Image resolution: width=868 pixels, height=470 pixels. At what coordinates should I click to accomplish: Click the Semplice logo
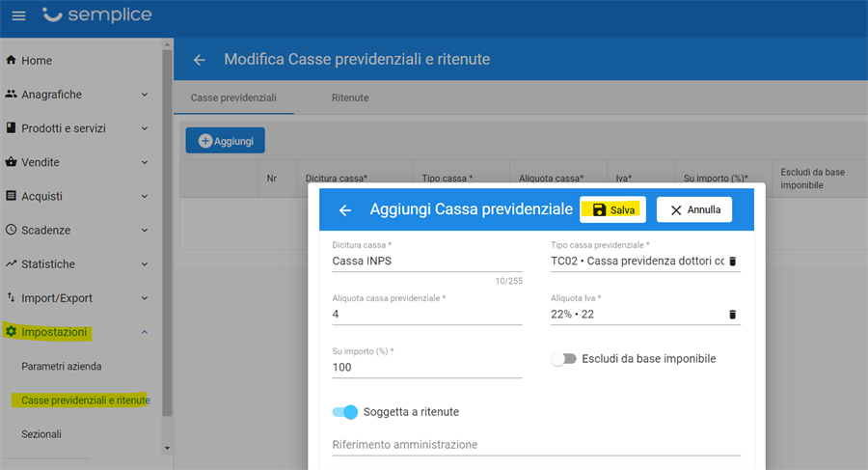96,15
